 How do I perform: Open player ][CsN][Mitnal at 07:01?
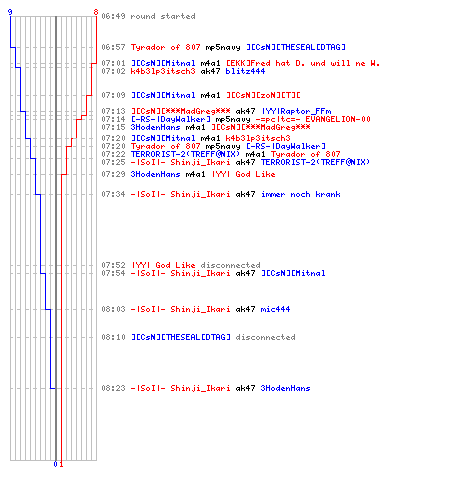(x=163, y=63)
